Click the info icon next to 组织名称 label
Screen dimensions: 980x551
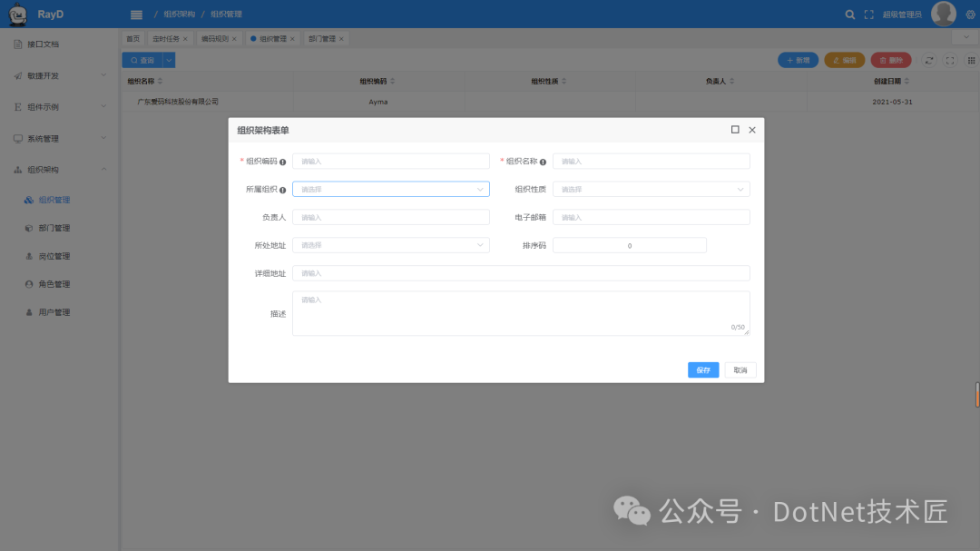click(543, 162)
